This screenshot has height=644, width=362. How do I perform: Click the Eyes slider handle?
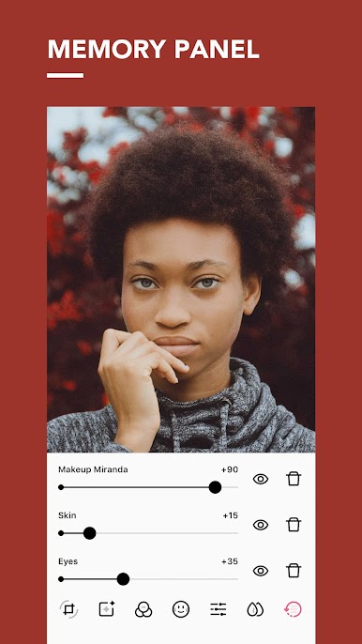point(123,579)
